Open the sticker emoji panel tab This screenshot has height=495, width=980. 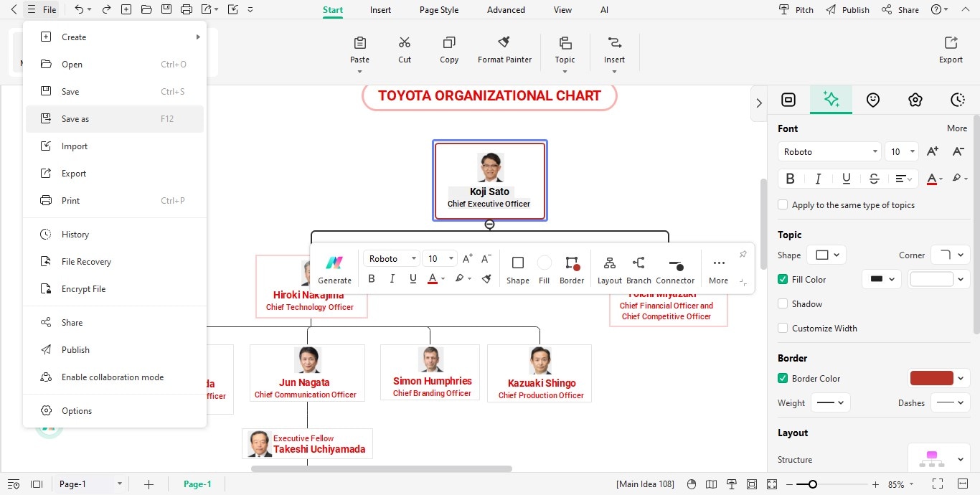(x=872, y=100)
